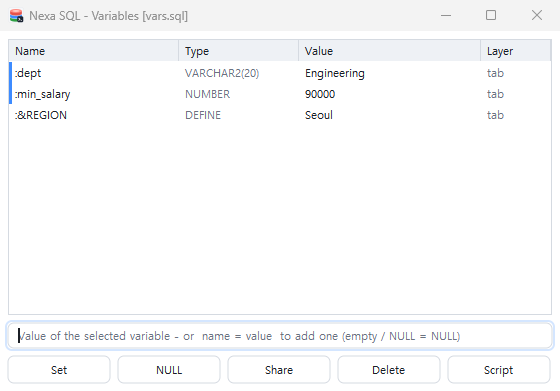The image size is (560, 391).
Task: Click the Share button
Action: pyautogui.click(x=279, y=370)
